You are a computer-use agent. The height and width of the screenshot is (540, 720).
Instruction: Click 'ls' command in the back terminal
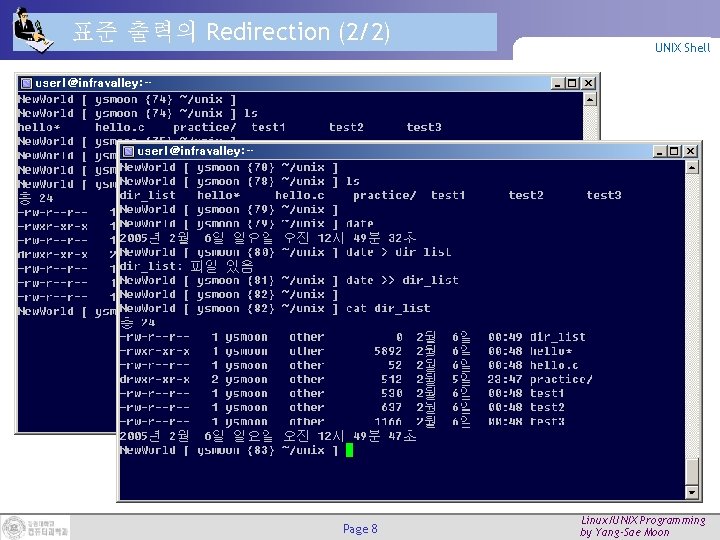[251, 113]
